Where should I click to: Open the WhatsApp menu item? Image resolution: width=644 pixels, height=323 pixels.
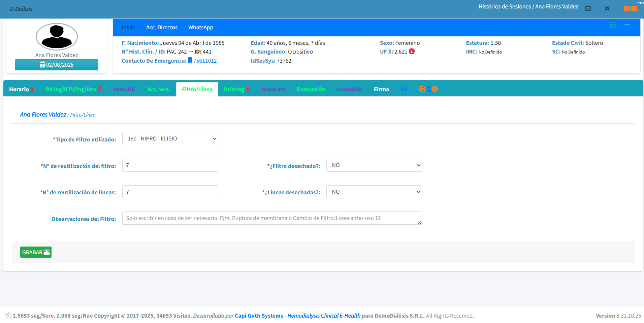[201, 28]
